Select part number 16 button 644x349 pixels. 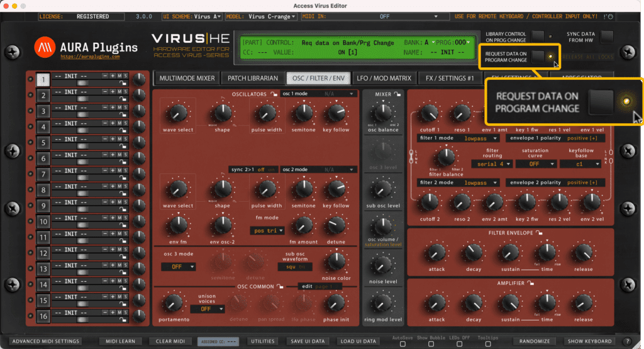click(x=43, y=316)
